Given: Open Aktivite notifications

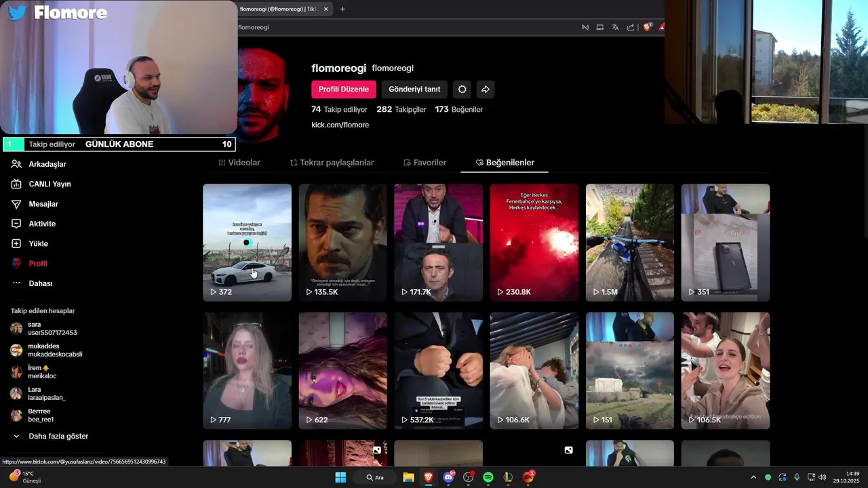Looking at the screenshot, I should (x=34, y=224).
